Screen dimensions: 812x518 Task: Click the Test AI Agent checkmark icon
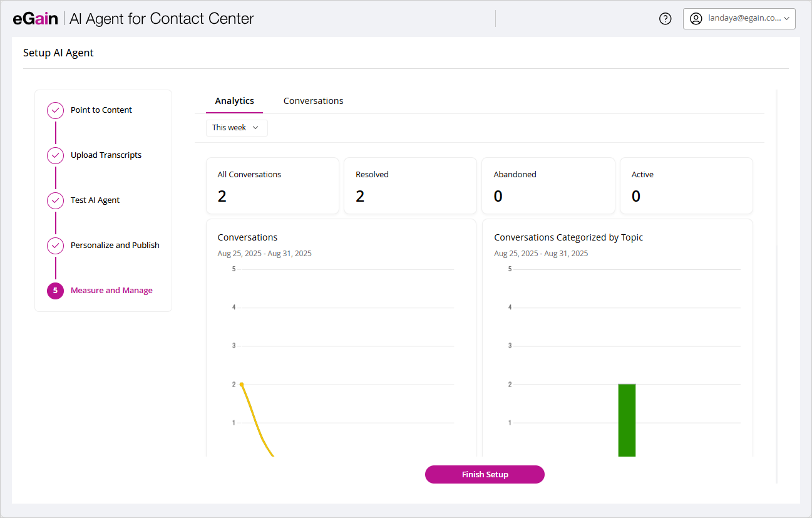(56, 201)
